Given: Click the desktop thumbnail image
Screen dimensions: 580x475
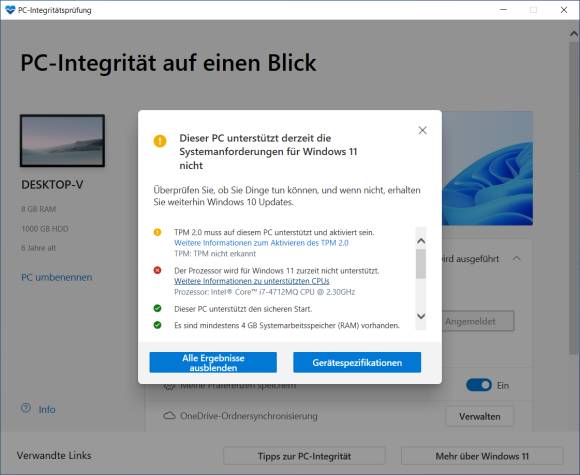Looking at the screenshot, I should point(62,141).
